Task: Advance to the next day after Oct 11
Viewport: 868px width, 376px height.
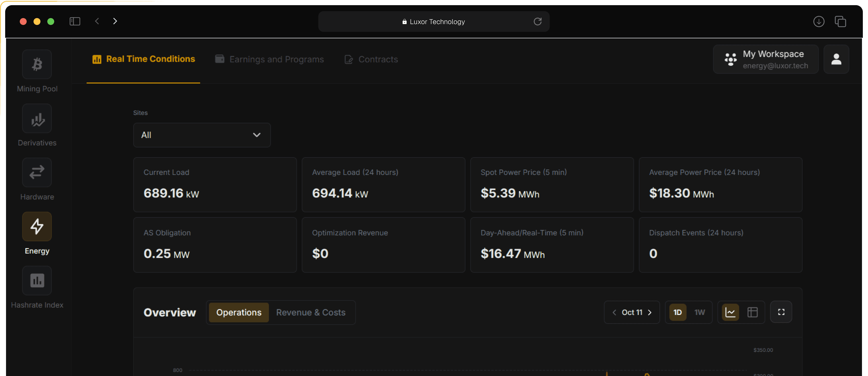Action: pyautogui.click(x=650, y=312)
